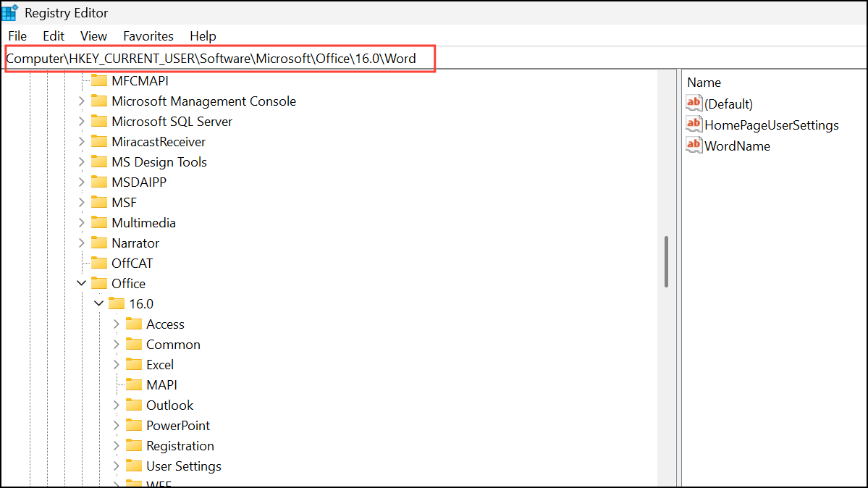This screenshot has height=488, width=868.
Task: Click the ab icon for (Default) value
Action: point(694,103)
